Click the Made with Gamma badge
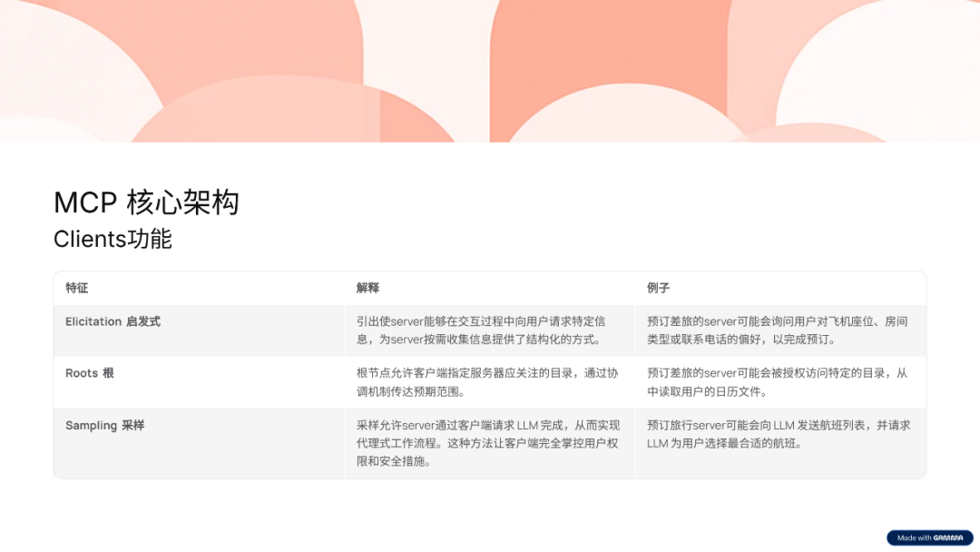The width and height of the screenshot is (980, 552). pos(929,537)
